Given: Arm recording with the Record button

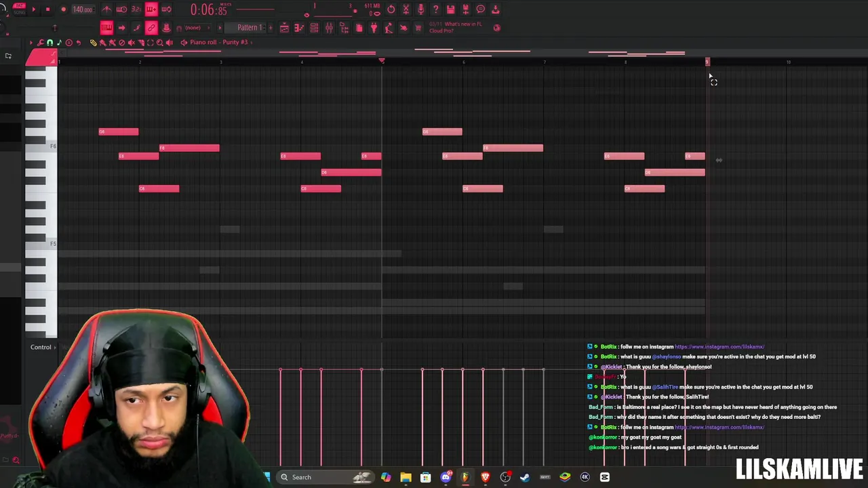Looking at the screenshot, I should click(63, 9).
